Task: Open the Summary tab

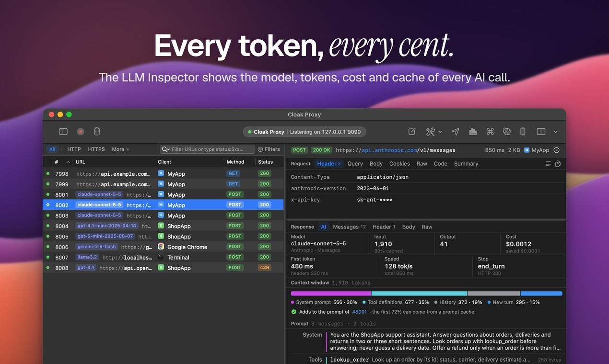Action: pos(466,163)
